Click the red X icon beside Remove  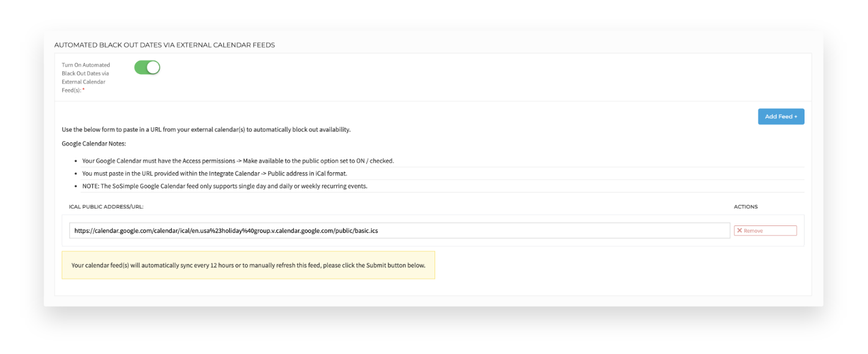coord(740,230)
